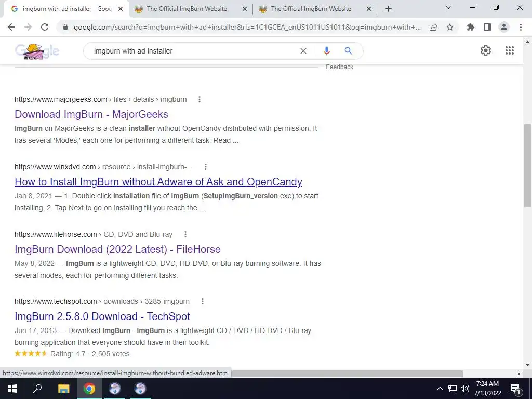
Task: Open Windows taskbar search
Action: click(37, 389)
